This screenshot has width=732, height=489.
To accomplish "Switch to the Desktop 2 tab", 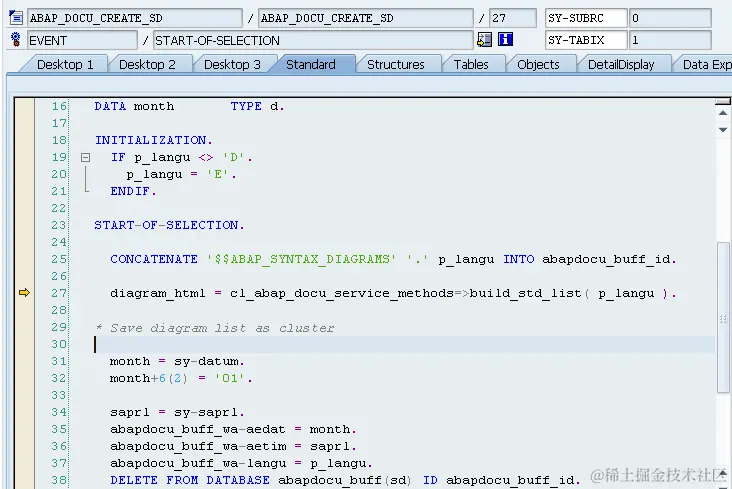I will coord(147,64).
